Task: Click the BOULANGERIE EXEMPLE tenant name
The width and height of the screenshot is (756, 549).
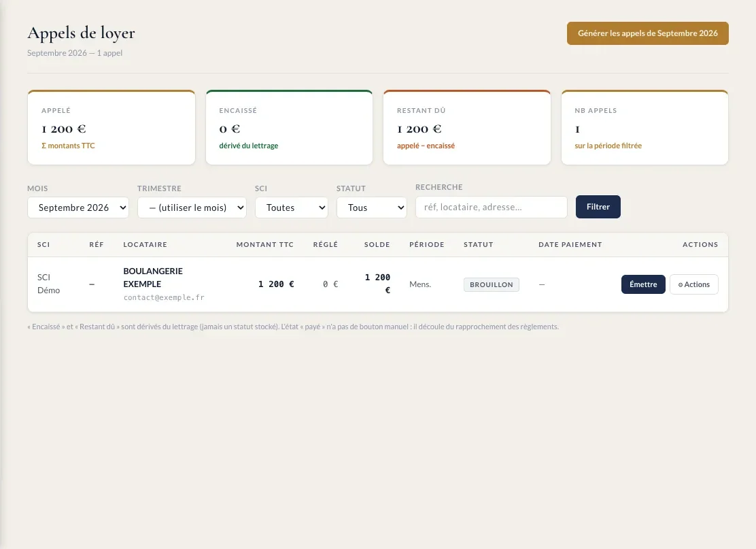Action: [153, 278]
